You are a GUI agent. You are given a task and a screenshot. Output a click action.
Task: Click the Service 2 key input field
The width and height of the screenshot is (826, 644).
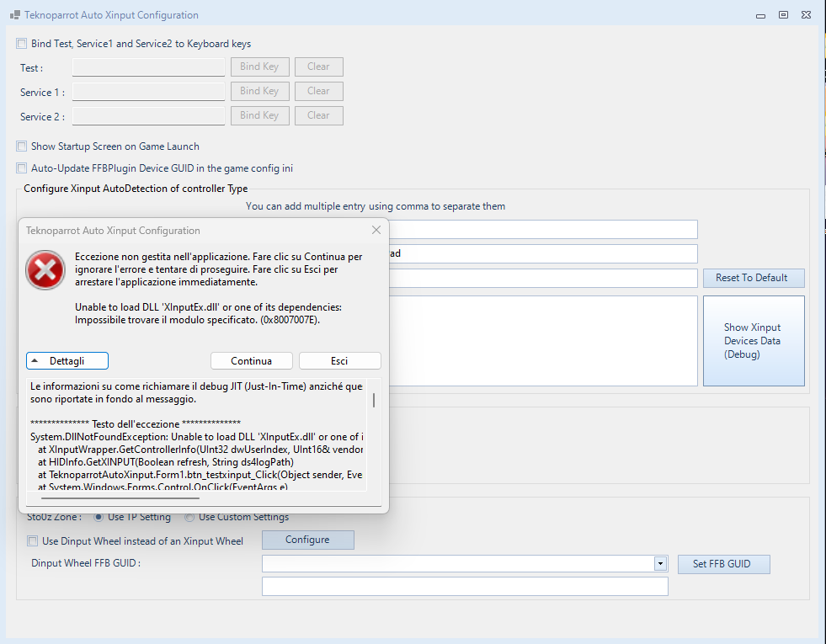148,116
